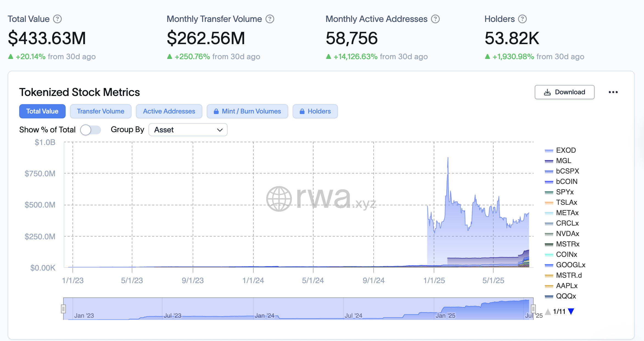Viewport: 644px width, 341px height.
Task: Open the Total Value help tooltip icon
Action: coord(57,19)
